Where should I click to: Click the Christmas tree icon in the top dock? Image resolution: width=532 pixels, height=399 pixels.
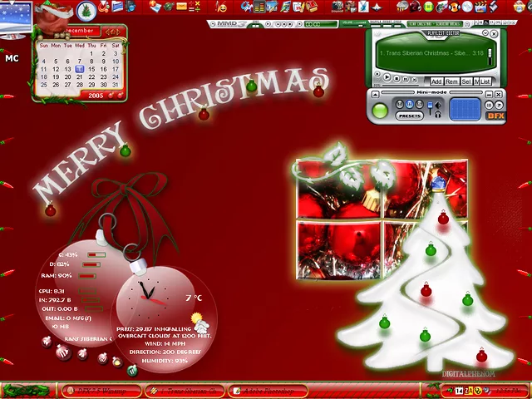[x=86, y=10]
